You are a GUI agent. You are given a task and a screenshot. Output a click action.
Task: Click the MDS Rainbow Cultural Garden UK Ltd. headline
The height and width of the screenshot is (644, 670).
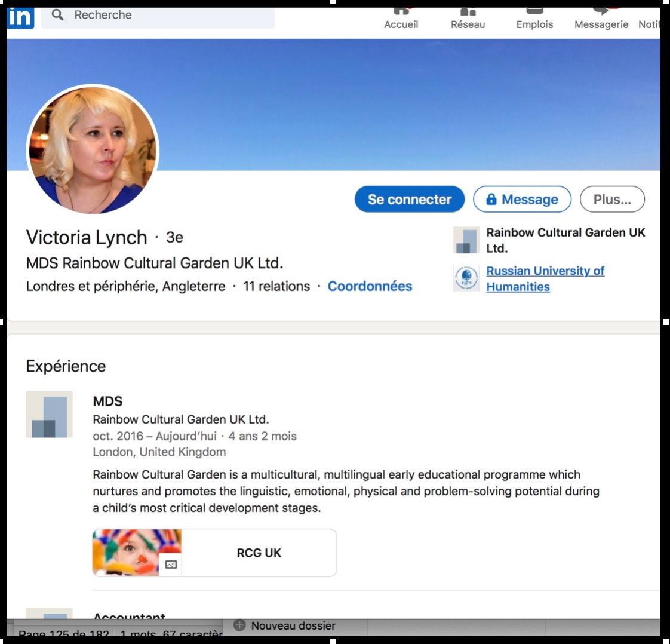(x=155, y=263)
